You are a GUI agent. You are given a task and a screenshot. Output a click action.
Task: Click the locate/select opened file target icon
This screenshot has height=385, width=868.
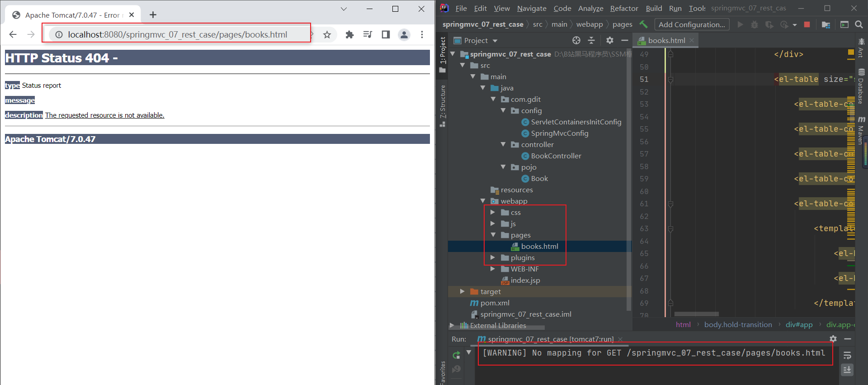click(576, 40)
